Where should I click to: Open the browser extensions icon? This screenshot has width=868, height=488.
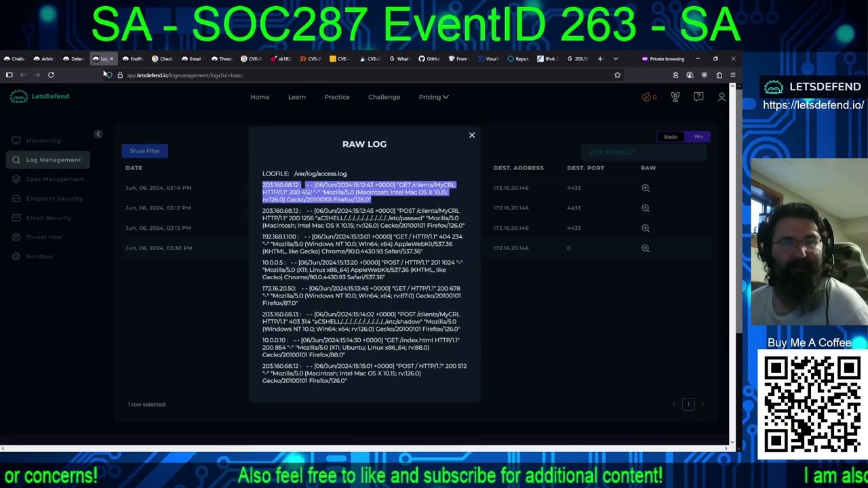point(719,75)
